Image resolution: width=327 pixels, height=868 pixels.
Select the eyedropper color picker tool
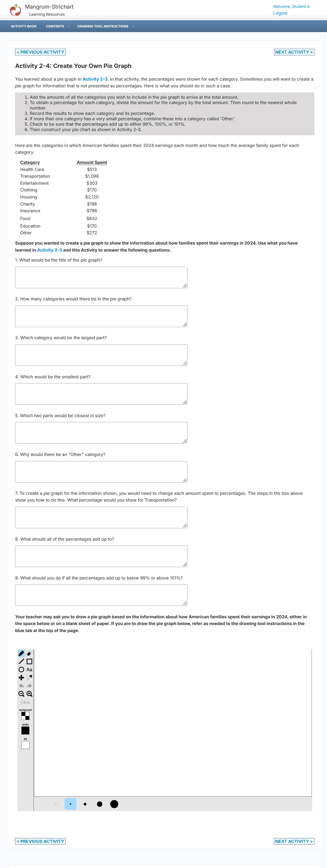click(x=29, y=678)
